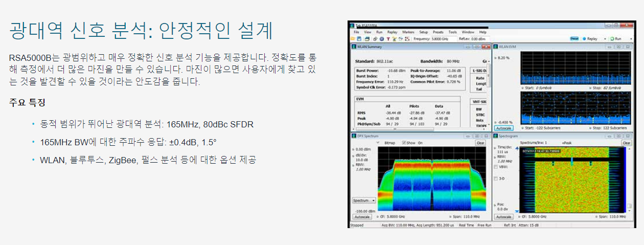Click Free Run in the status bar
The height and width of the screenshot is (245, 644).
click(485, 225)
